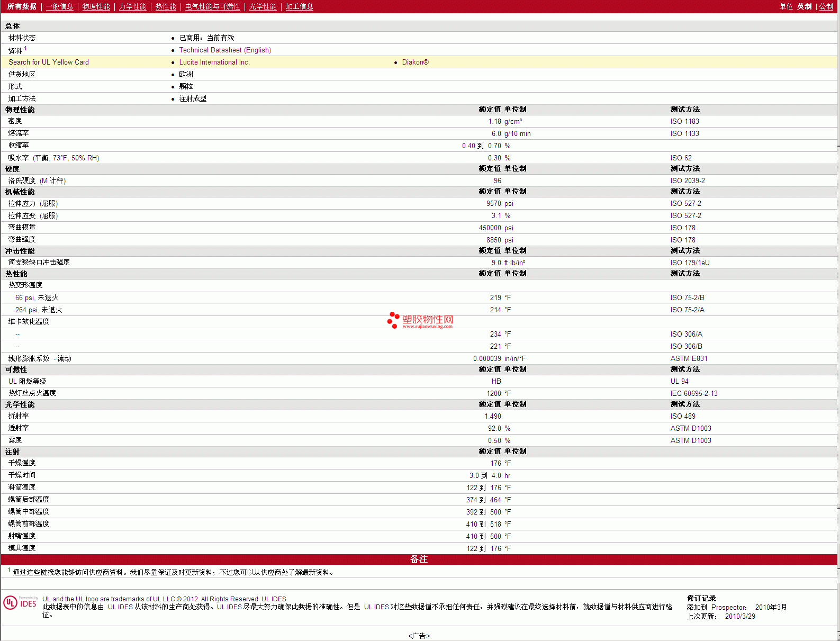Click the UL IDES logo

(20, 603)
